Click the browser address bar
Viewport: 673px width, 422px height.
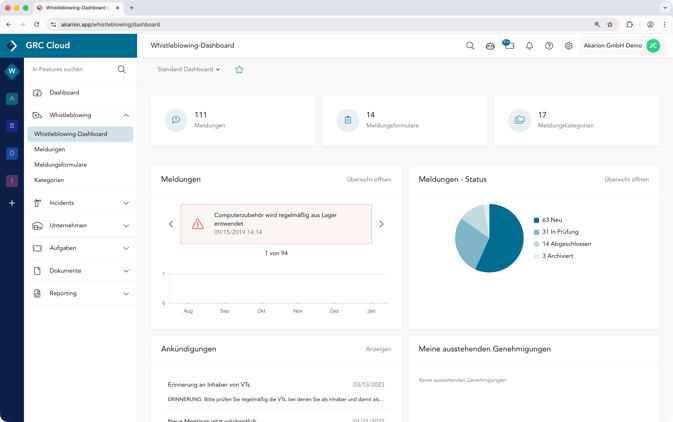(x=326, y=24)
